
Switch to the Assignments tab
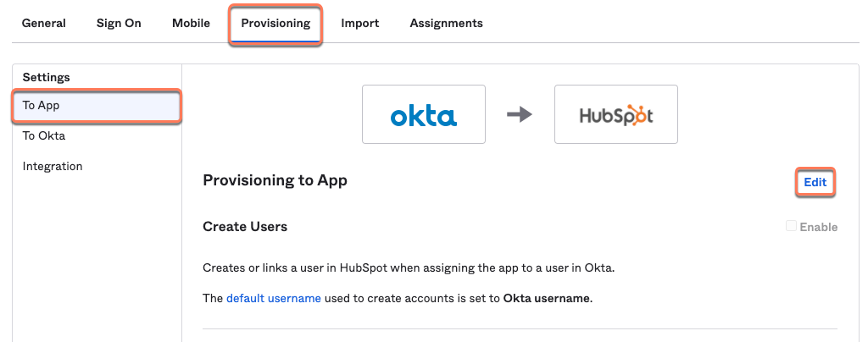tap(446, 23)
